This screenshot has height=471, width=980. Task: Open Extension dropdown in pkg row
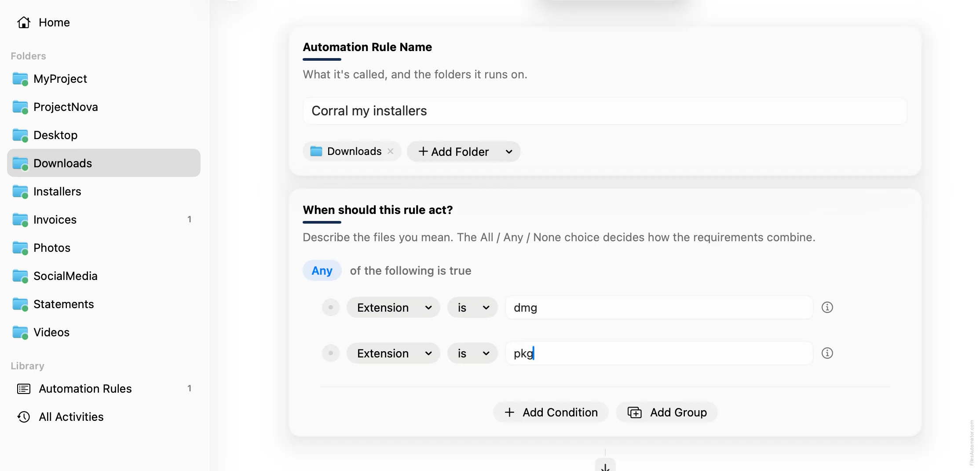tap(393, 353)
